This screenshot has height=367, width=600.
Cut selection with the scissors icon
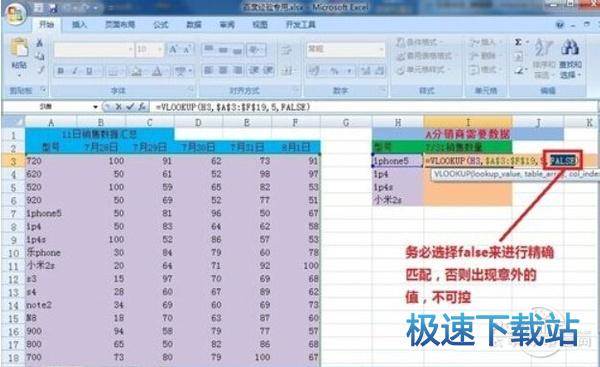point(39,43)
